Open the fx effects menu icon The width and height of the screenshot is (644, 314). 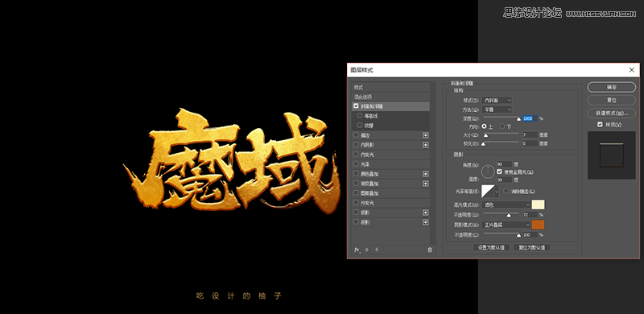pyautogui.click(x=357, y=250)
